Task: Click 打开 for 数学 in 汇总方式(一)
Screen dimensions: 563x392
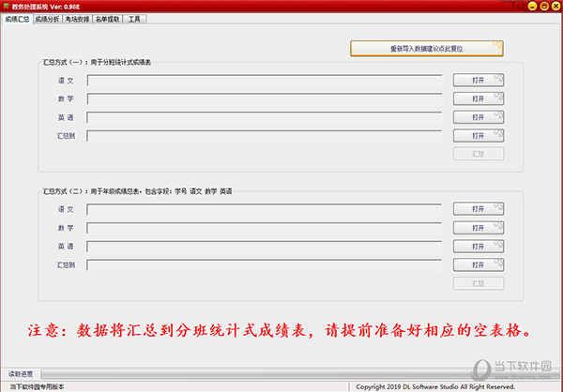Action: pos(479,98)
